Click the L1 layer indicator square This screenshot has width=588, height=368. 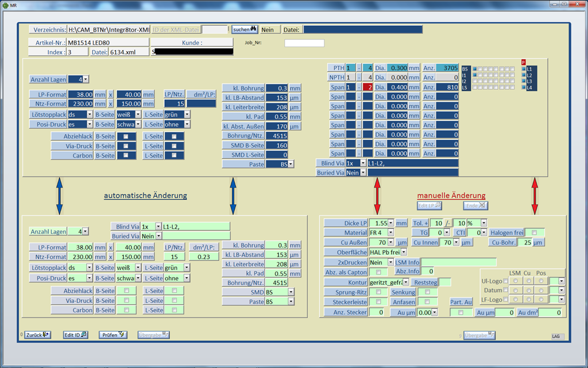click(x=523, y=69)
